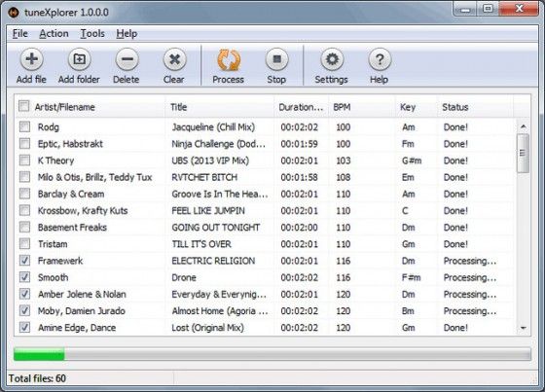Select the 'ELECTRIC RELIGION' title
This screenshot has height=392, width=545.
click(x=213, y=261)
